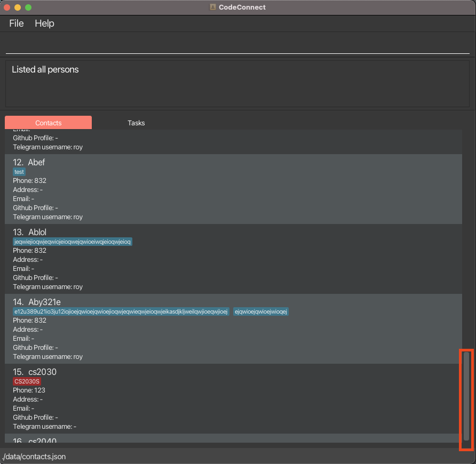Click the 'ejqwioejqwioejwioqej' tag
The height and width of the screenshot is (464, 476).
(x=261, y=311)
